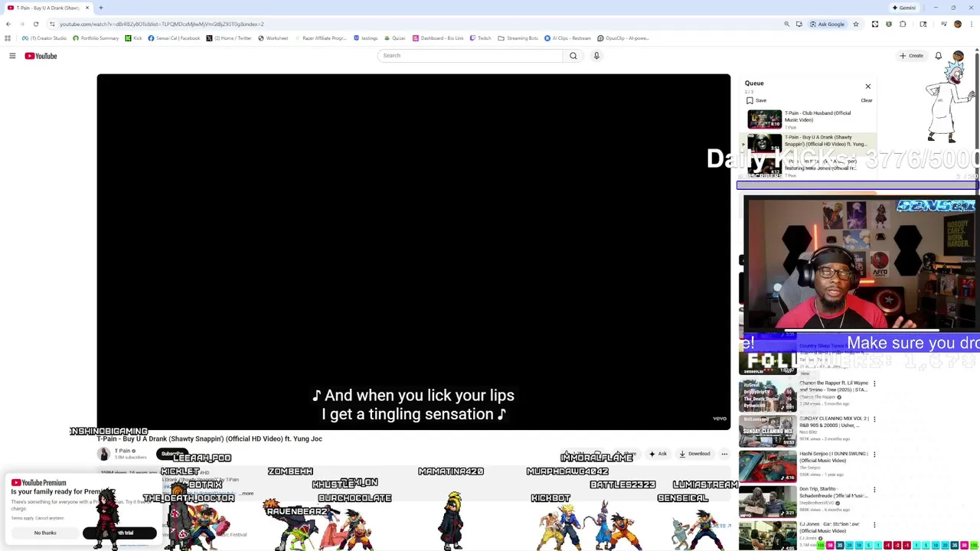The height and width of the screenshot is (551, 980).
Task: Click the Subscribe button
Action: 171,454
